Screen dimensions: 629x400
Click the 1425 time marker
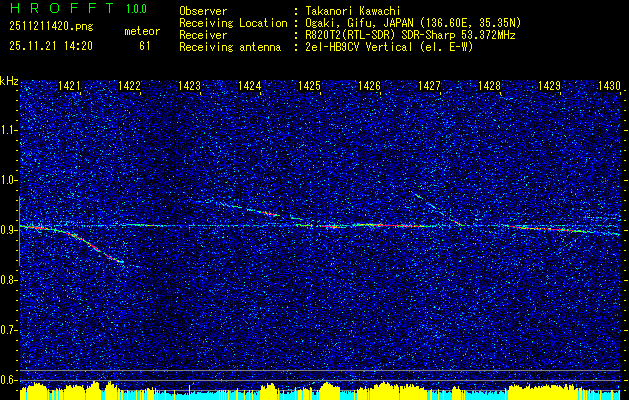[x=309, y=85]
